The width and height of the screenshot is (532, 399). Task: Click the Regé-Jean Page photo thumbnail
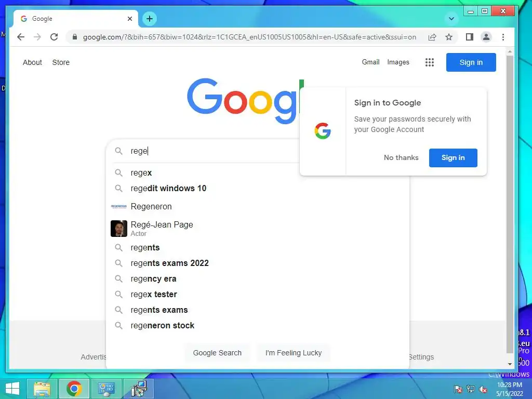[119, 229]
